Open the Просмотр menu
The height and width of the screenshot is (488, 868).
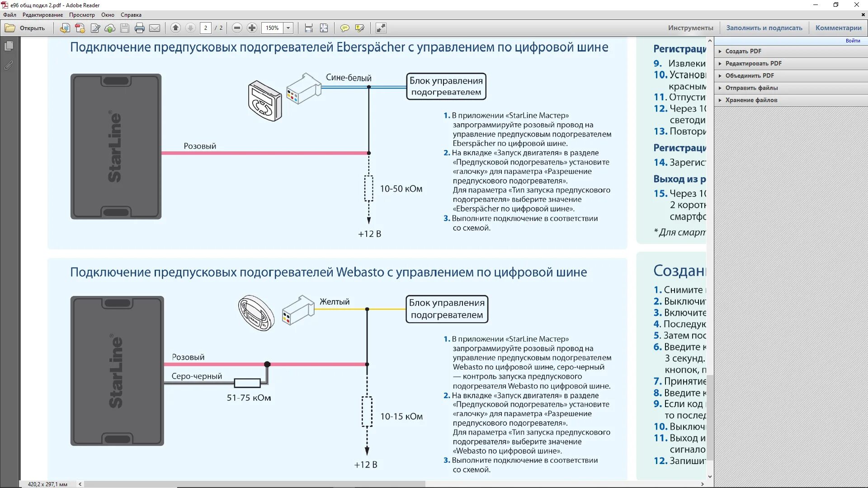tap(82, 14)
